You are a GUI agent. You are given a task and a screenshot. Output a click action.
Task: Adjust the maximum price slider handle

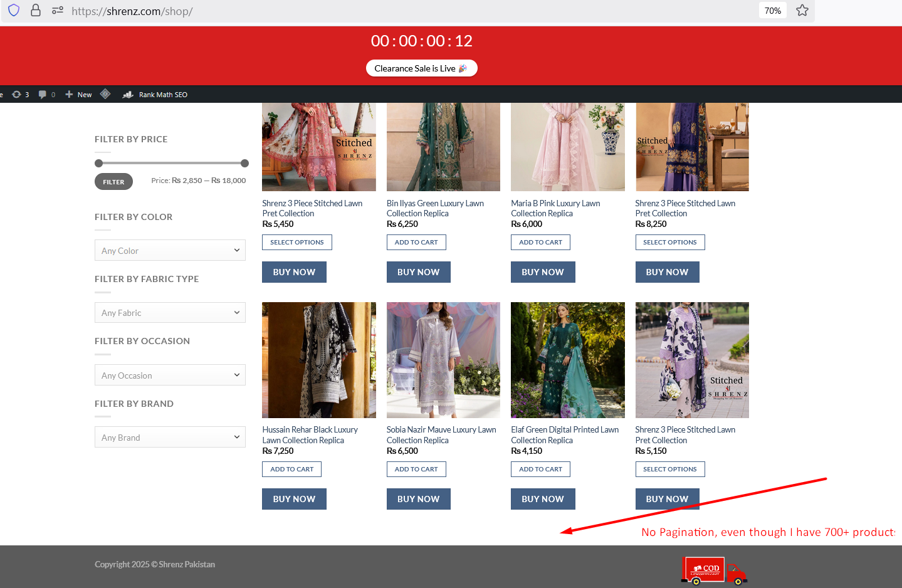tap(245, 164)
